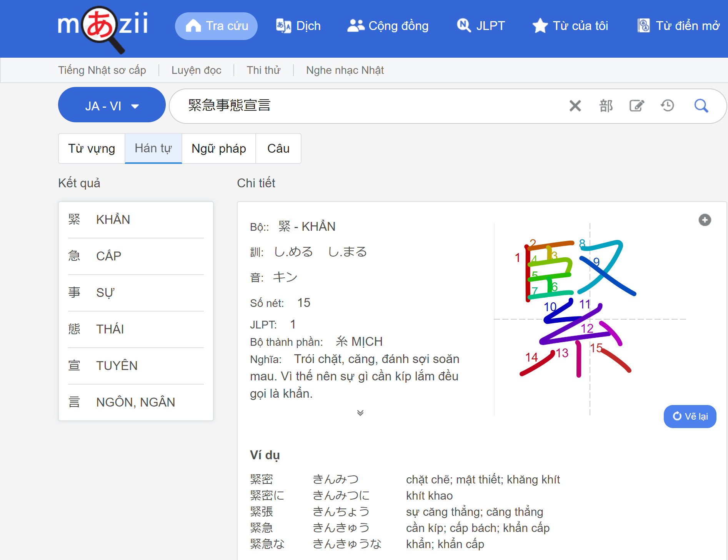Open Thi thử mock test
The width and height of the screenshot is (728, 560).
point(263,70)
